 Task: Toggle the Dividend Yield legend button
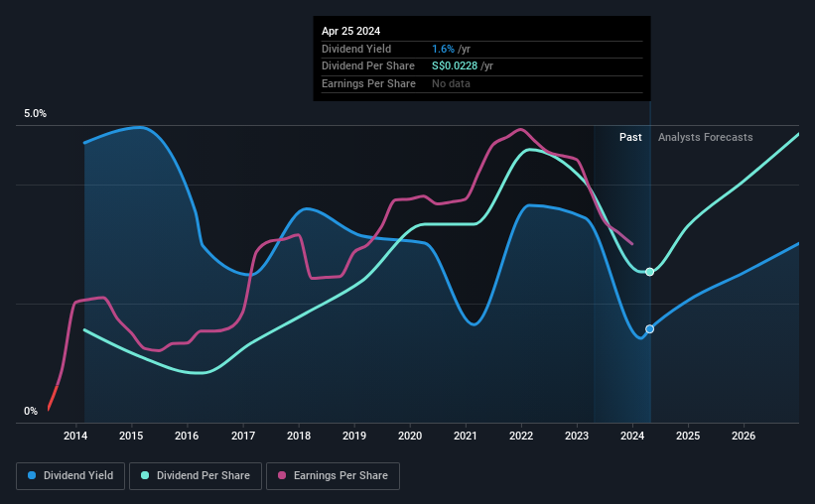pyautogui.click(x=70, y=476)
